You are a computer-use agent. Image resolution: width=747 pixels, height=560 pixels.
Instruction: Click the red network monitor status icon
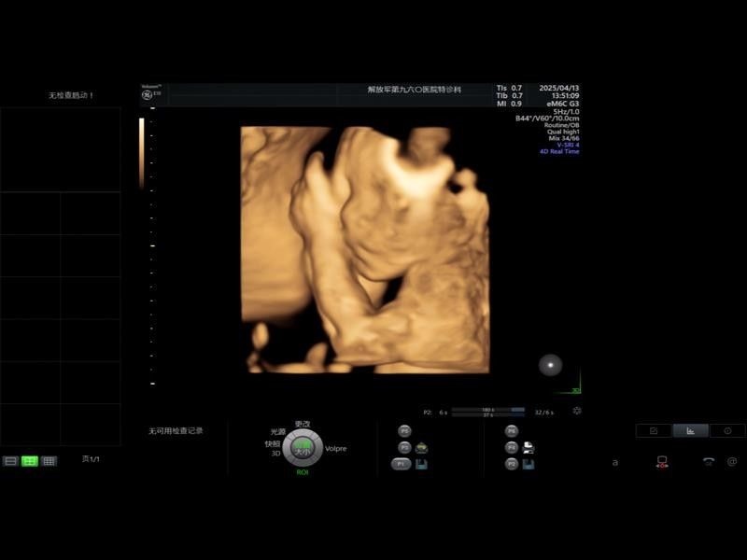click(x=662, y=462)
